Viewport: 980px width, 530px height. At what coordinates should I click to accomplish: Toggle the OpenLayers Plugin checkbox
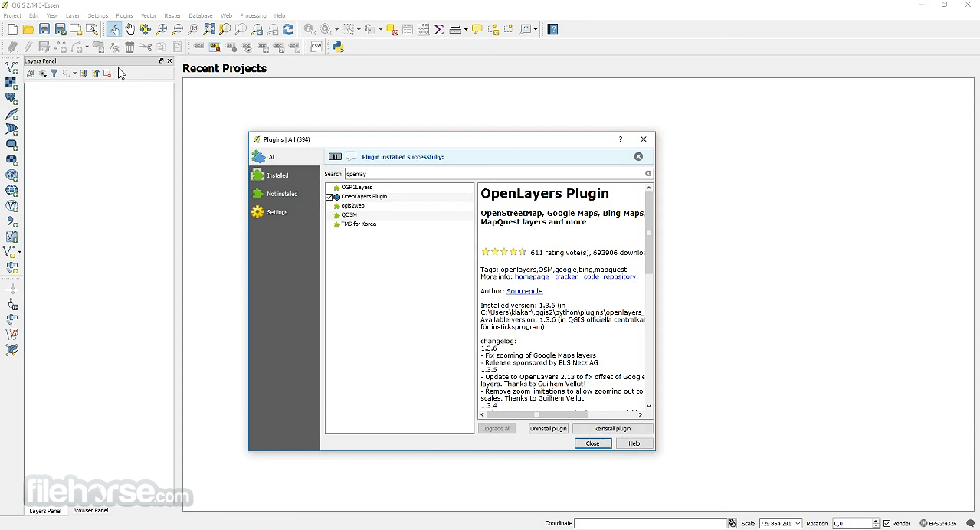point(329,197)
